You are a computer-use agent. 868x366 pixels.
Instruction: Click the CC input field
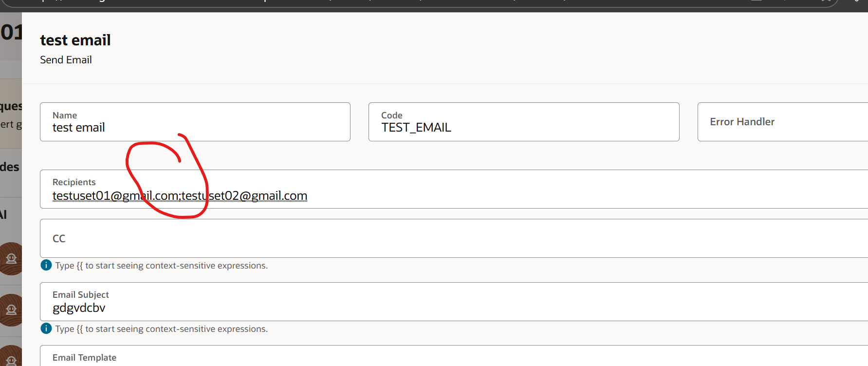454,238
